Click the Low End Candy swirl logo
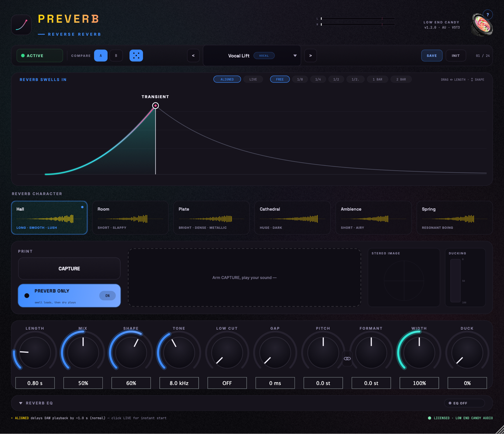 (481, 25)
